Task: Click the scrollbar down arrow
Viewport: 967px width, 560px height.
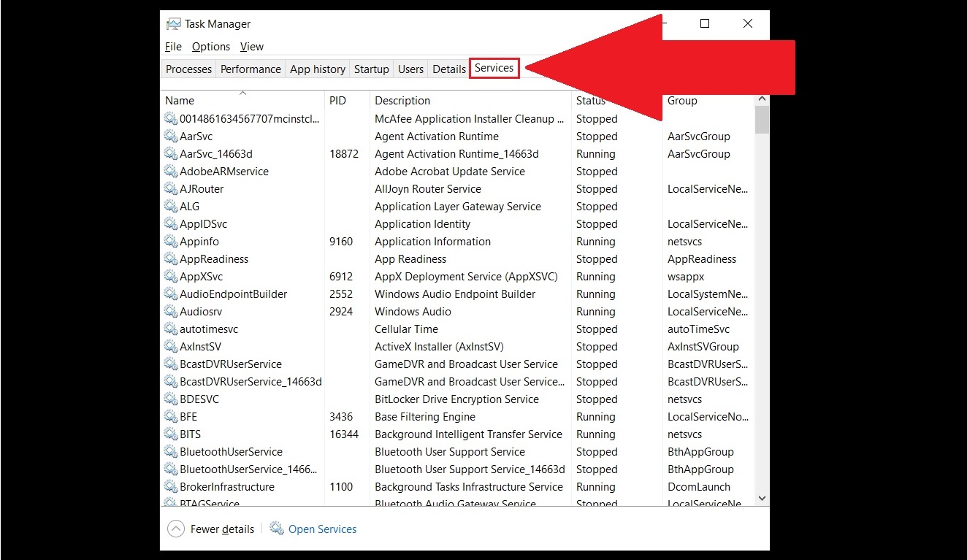Action: pos(762,498)
